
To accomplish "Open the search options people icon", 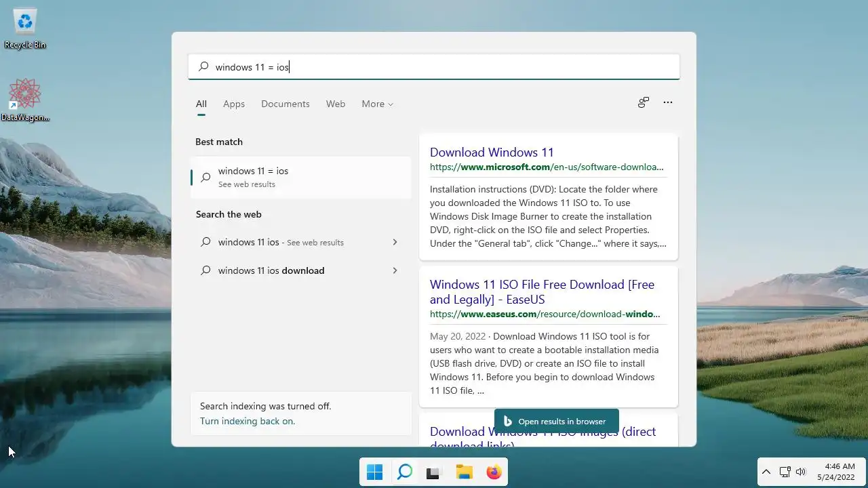I will [x=644, y=102].
